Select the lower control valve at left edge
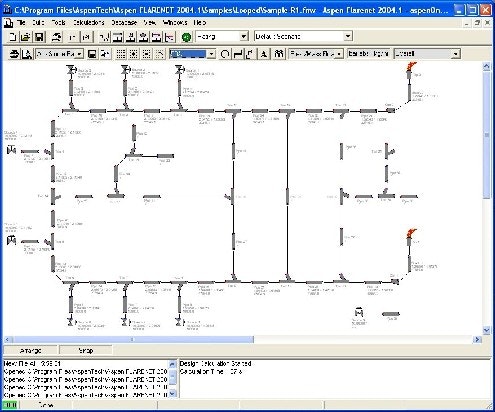The height and width of the screenshot is (412, 495). pyautogui.click(x=11, y=240)
